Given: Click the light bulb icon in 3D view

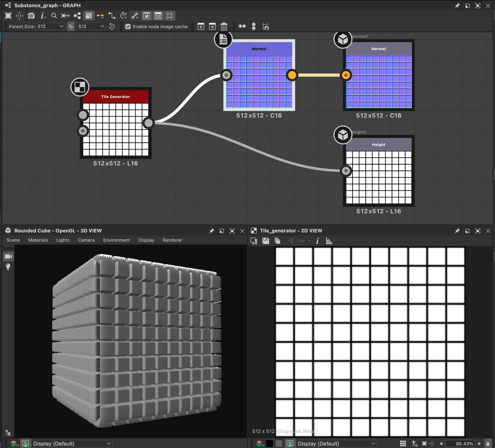Looking at the screenshot, I should tap(8, 267).
